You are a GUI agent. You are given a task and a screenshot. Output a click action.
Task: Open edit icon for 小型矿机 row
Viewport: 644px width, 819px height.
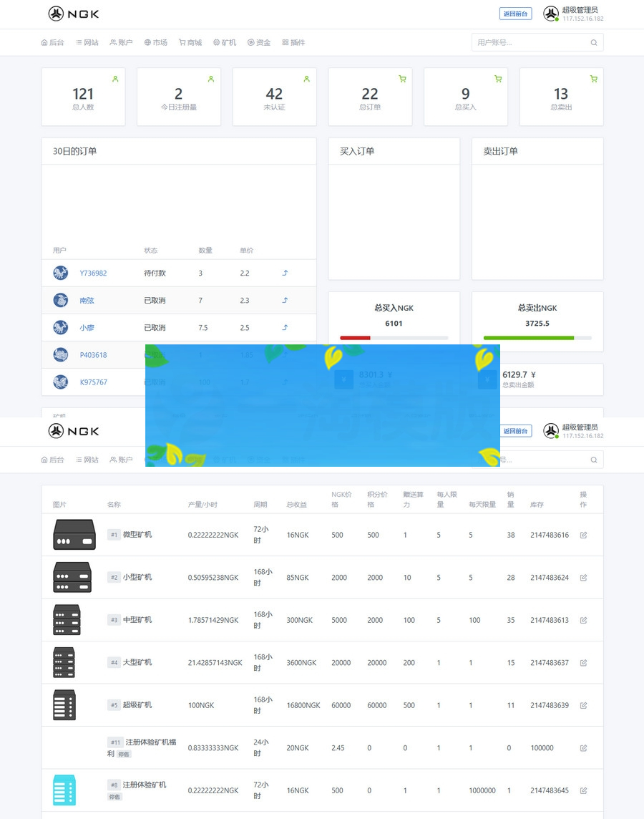coord(583,578)
